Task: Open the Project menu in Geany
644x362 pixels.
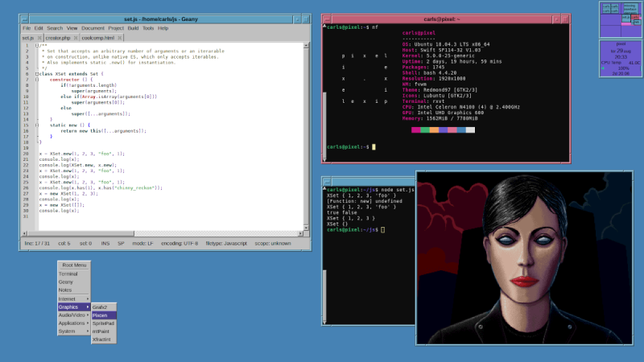Action: tap(116, 28)
